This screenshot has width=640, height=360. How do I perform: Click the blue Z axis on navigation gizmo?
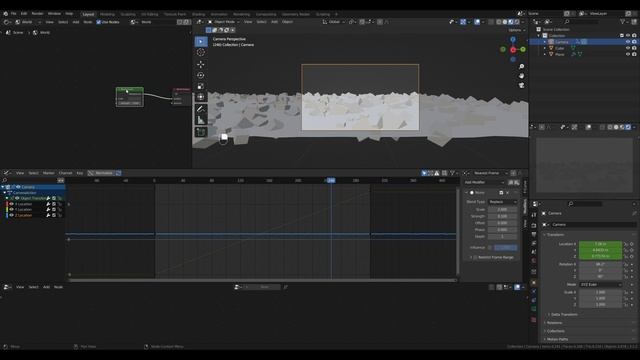tap(513, 40)
